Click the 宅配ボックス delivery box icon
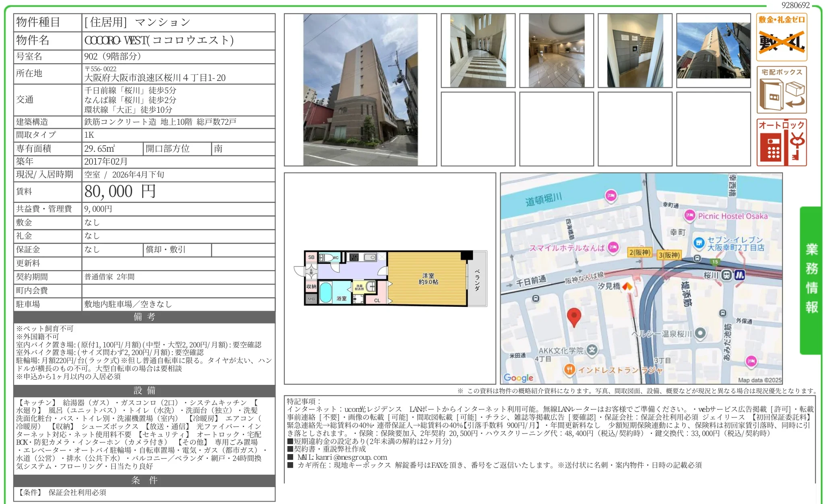The width and height of the screenshot is (828, 504). 781,90
